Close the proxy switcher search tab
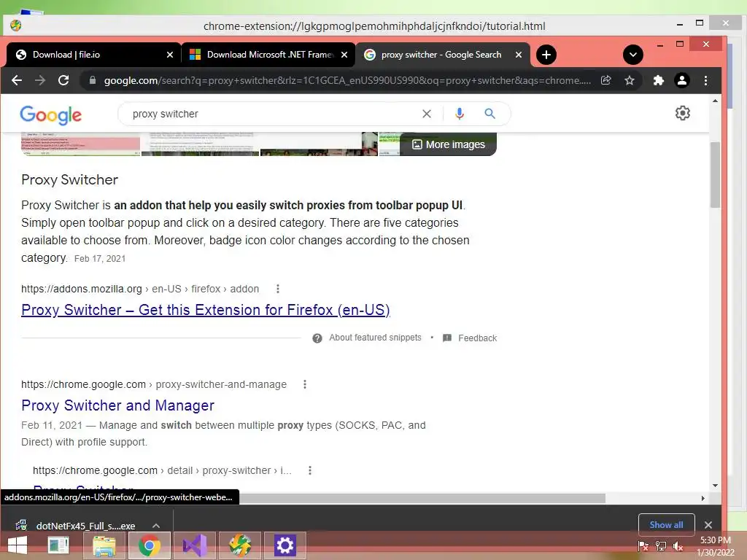The image size is (747, 560). (x=519, y=55)
